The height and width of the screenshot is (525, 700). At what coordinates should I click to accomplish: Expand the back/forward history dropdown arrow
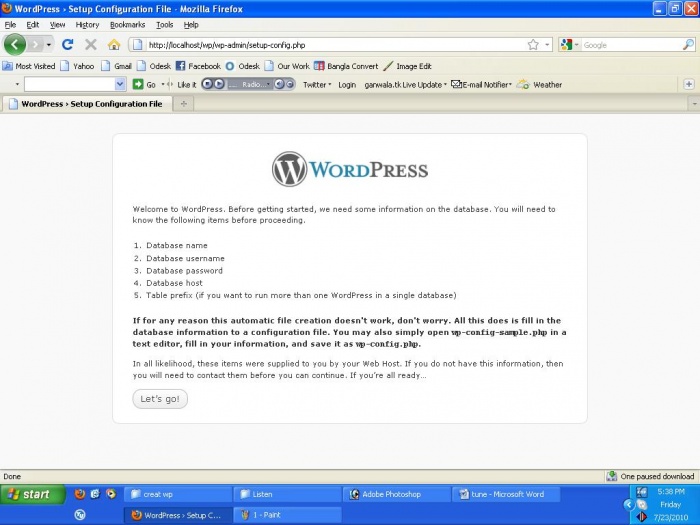(x=48, y=45)
